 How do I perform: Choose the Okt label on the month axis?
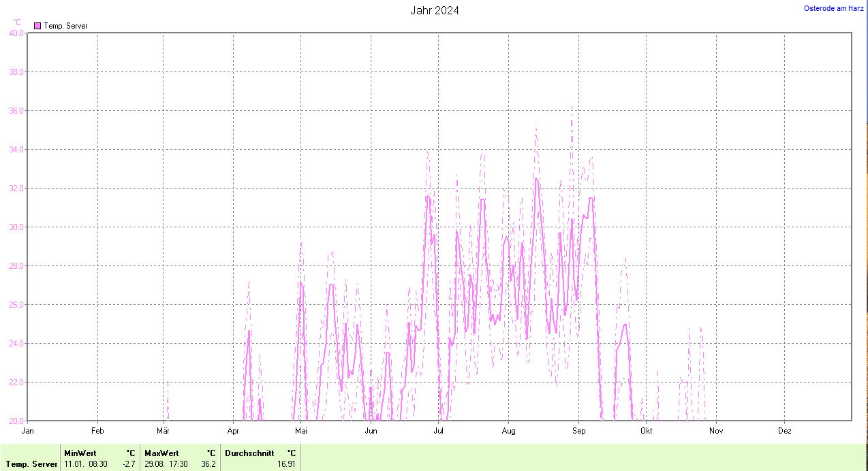(x=647, y=431)
